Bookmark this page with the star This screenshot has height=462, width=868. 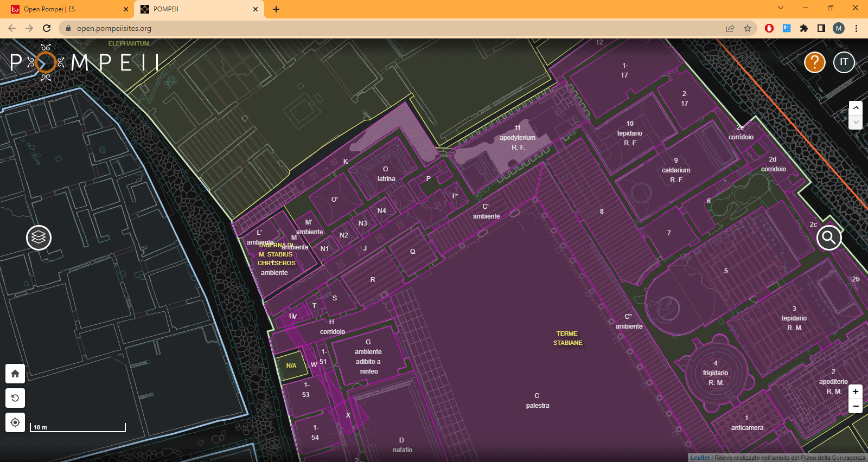click(x=748, y=28)
